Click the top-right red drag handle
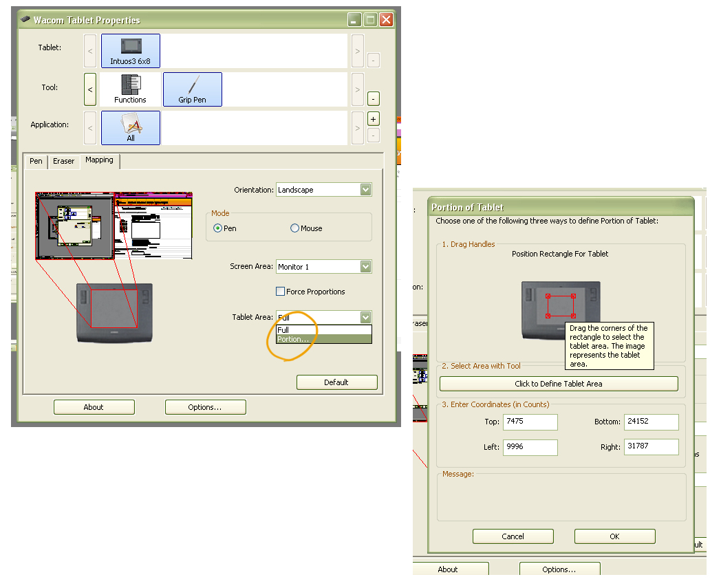721x588 pixels. coord(573,296)
